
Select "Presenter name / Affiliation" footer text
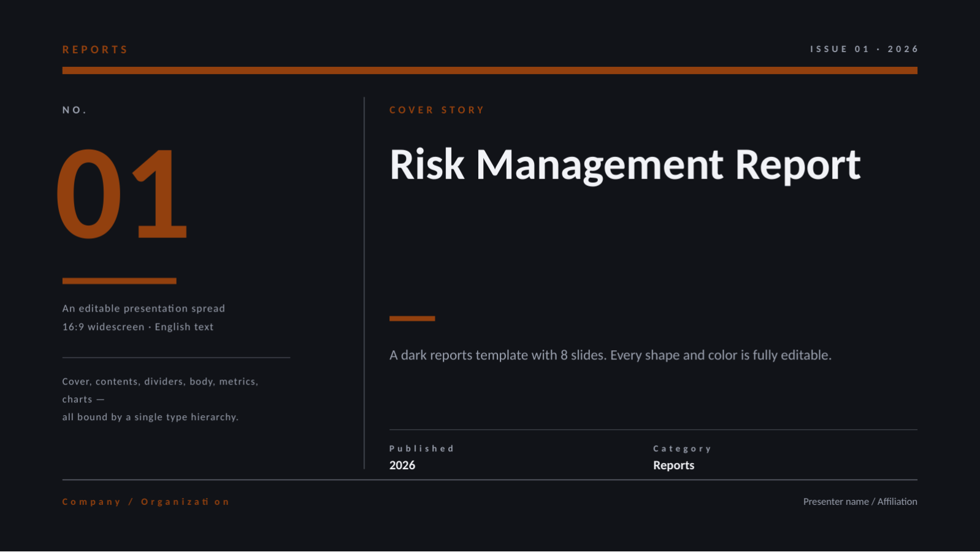(860, 502)
